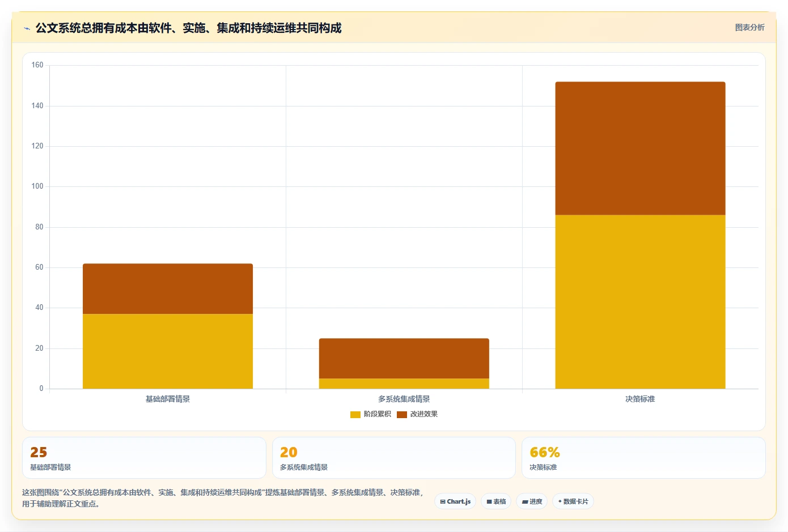Click the 进度 tag
The width and height of the screenshot is (788, 532).
(532, 501)
